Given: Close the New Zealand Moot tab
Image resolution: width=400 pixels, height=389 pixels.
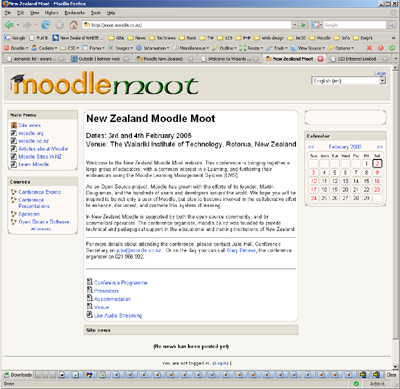Looking at the screenshot, I should [320, 59].
